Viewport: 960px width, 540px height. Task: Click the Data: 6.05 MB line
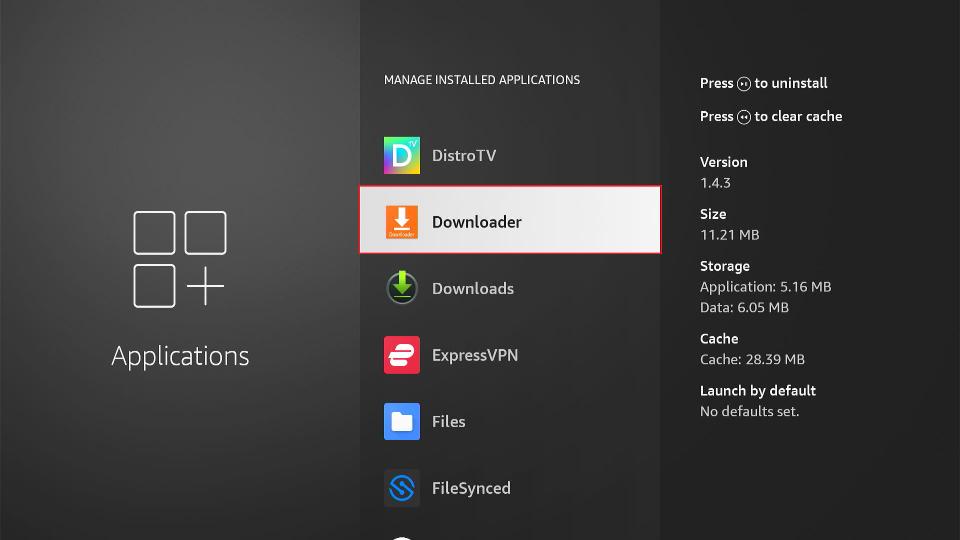744,308
